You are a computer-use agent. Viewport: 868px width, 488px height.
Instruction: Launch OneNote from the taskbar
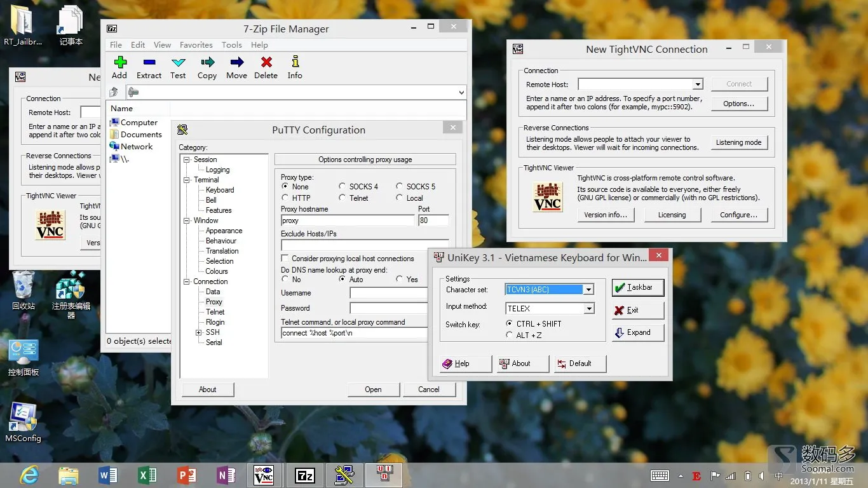[226, 475]
